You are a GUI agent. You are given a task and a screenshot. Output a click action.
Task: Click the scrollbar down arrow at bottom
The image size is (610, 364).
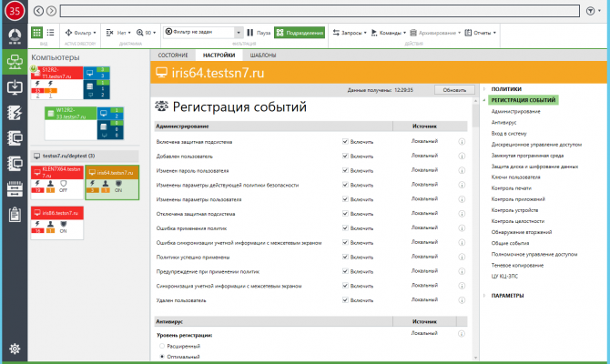pyautogui.click(x=476, y=358)
